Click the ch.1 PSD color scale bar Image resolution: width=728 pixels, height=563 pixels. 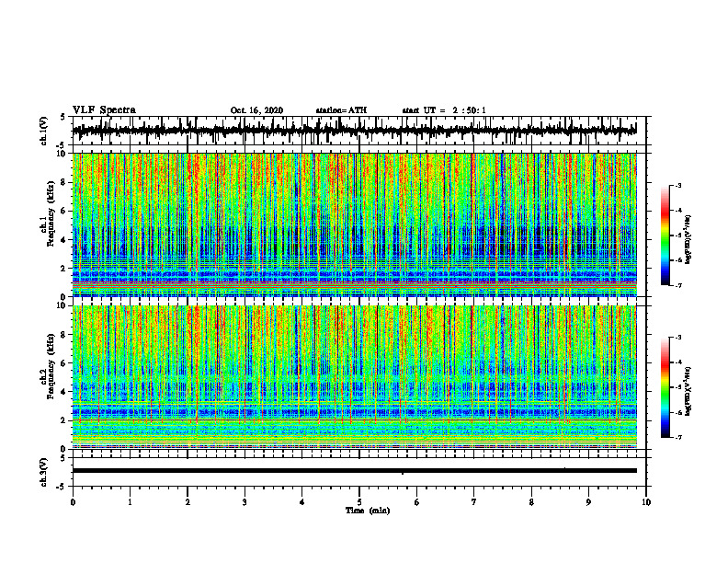(665, 236)
